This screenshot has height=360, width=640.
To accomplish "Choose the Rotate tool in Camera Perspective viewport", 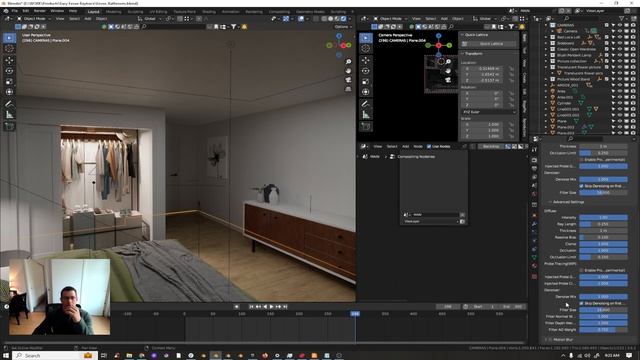I will click(366, 71).
